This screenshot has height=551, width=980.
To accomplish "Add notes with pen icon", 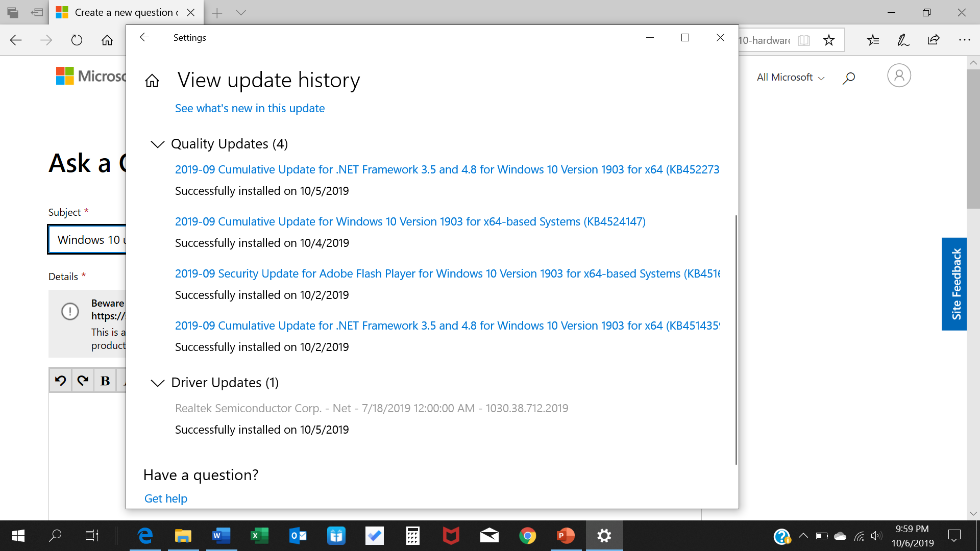I will coord(903,40).
